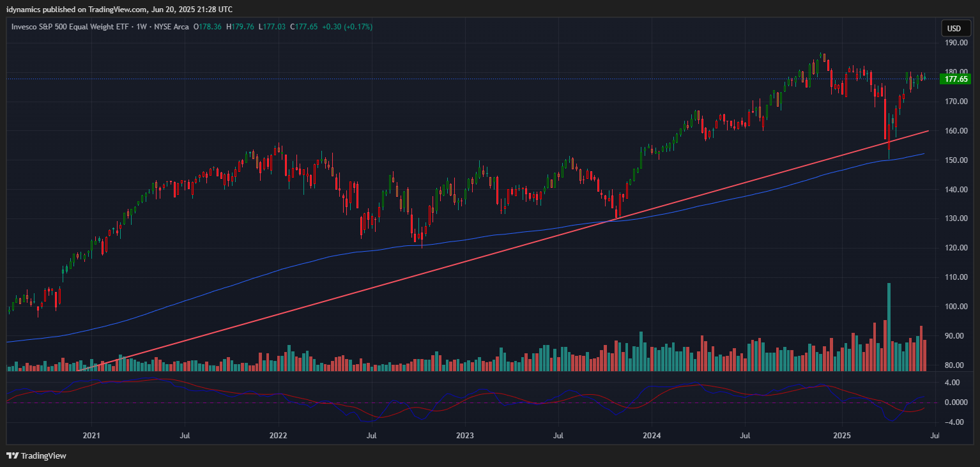Click the 2024 time axis label
This screenshot has height=467, width=980.
click(651, 436)
